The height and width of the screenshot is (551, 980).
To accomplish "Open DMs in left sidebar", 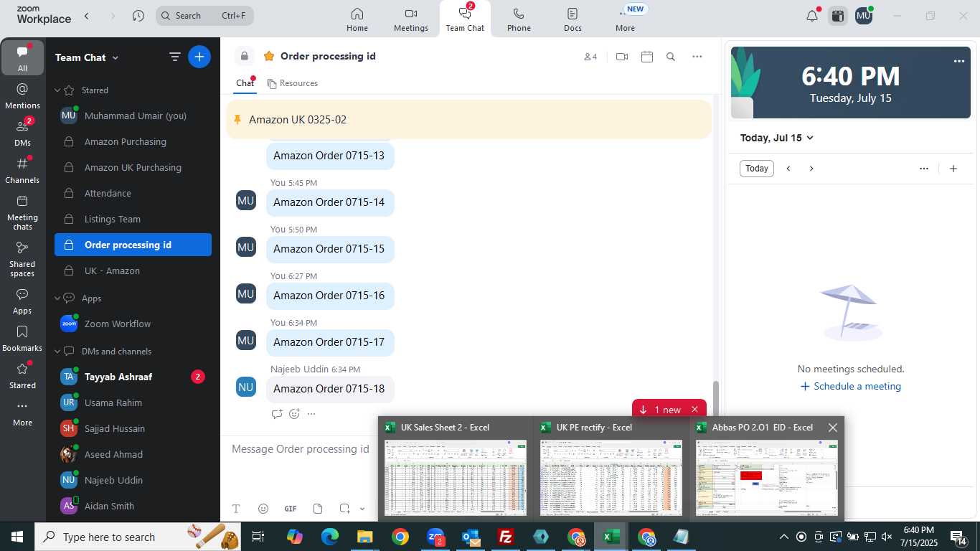I will coord(22,133).
